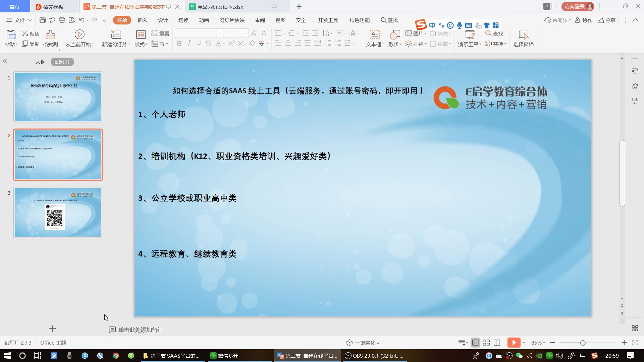Expand the font size dropdown

point(246,33)
